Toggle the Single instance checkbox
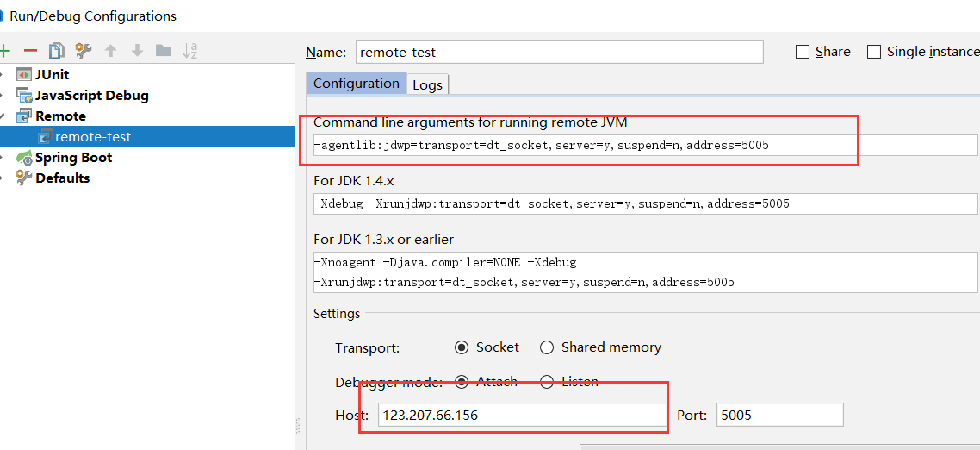The width and height of the screenshot is (980, 450). [874, 52]
